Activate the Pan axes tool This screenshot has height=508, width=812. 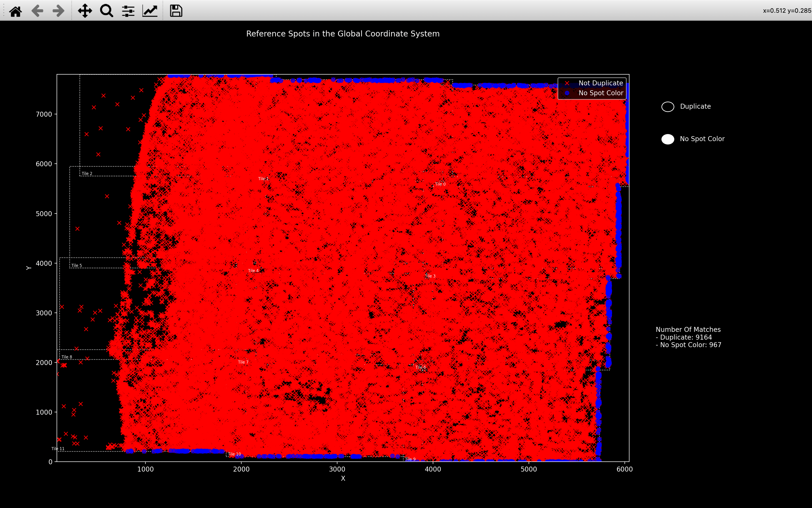(x=85, y=11)
